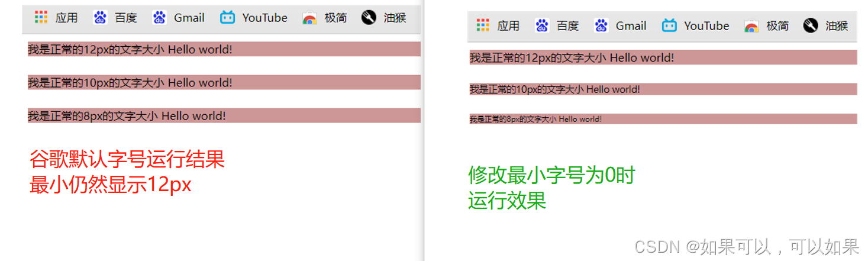Screen dimensions: 868x261
Task: Open the 油猴 black circle icon in left bar
Action: tap(369, 18)
